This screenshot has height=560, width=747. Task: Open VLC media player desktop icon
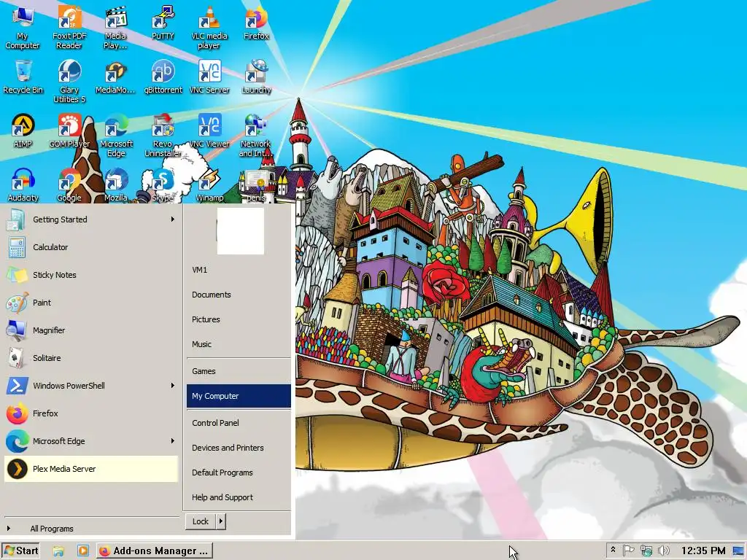[209, 28]
